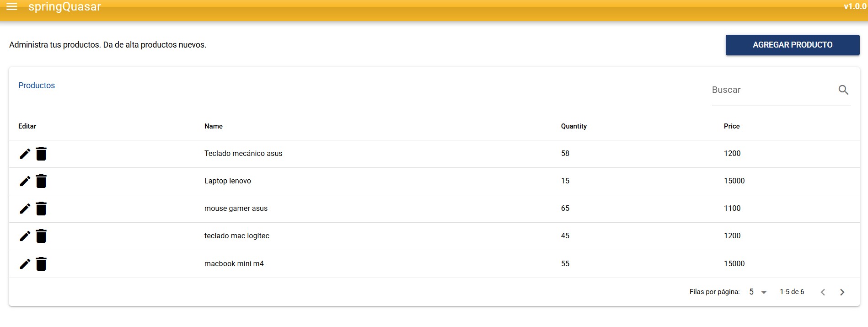Sort table by Price column header

tap(731, 126)
